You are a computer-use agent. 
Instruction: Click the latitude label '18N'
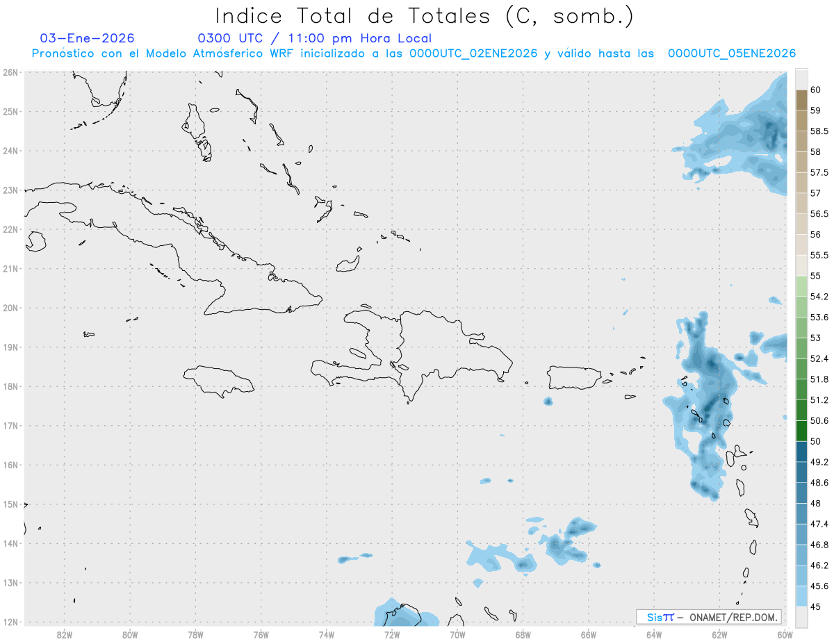tap(10, 386)
